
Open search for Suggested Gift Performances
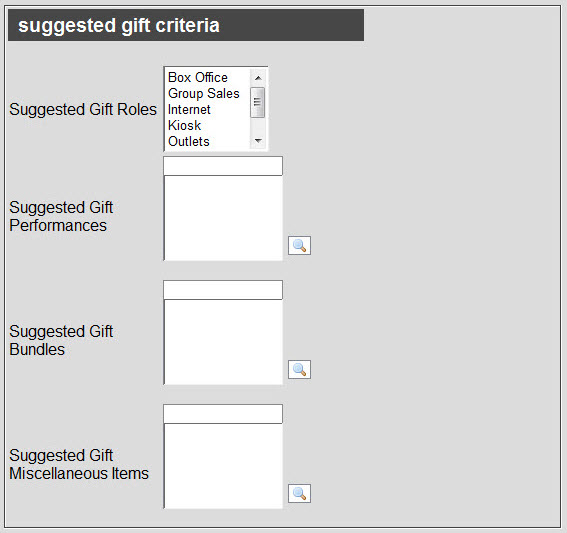tap(299, 246)
